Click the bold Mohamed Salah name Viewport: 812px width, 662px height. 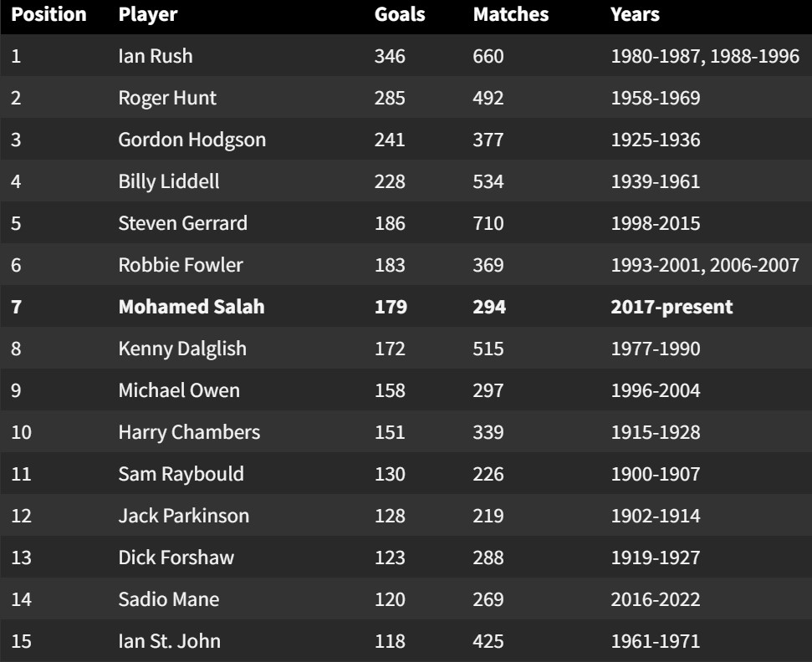[192, 307]
